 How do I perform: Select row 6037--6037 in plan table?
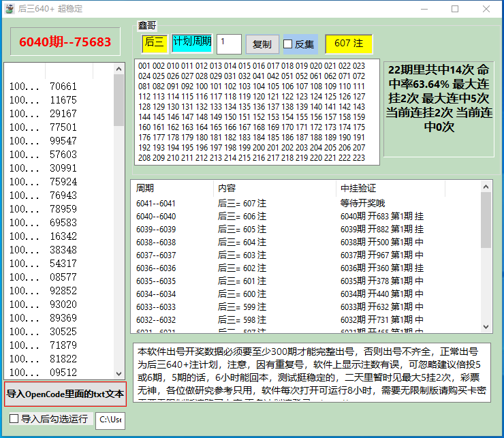click(x=305, y=255)
